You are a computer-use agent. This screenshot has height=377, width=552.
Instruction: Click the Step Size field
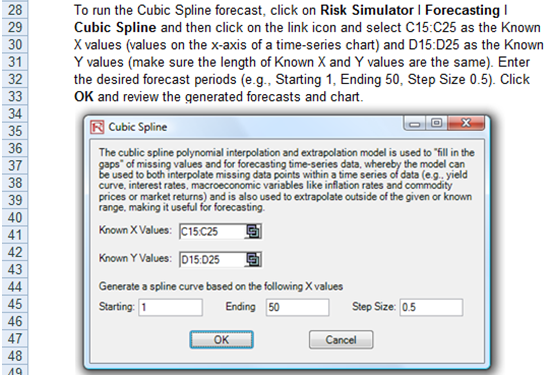(x=431, y=307)
